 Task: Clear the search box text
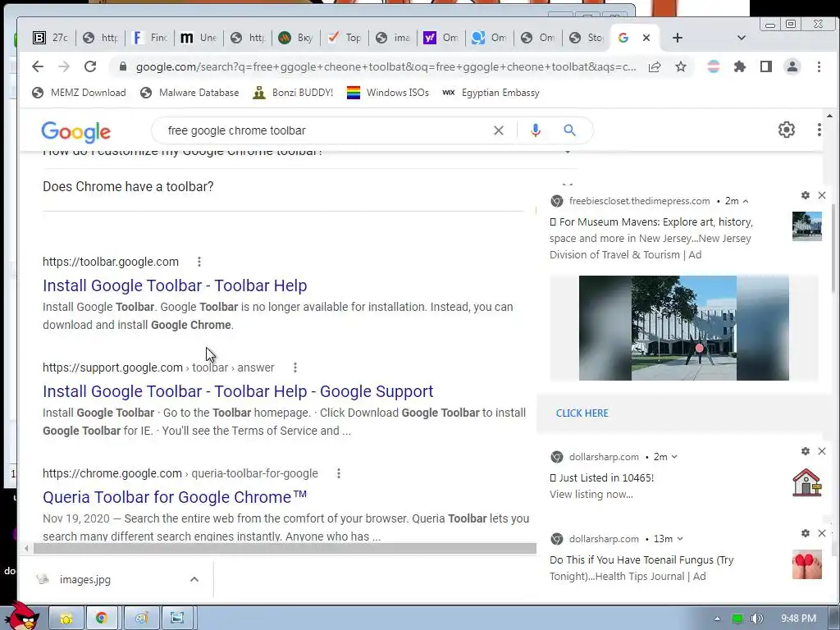coord(498,130)
